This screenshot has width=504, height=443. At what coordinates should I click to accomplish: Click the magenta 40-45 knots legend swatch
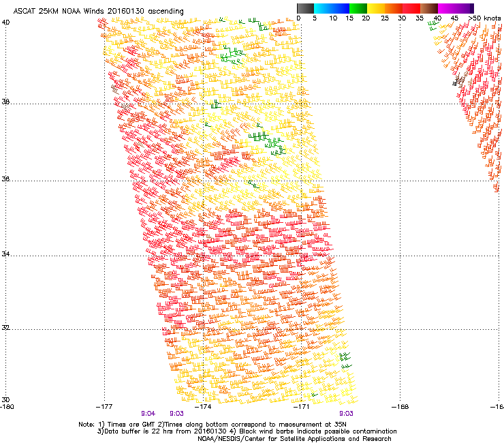tap(445, 8)
